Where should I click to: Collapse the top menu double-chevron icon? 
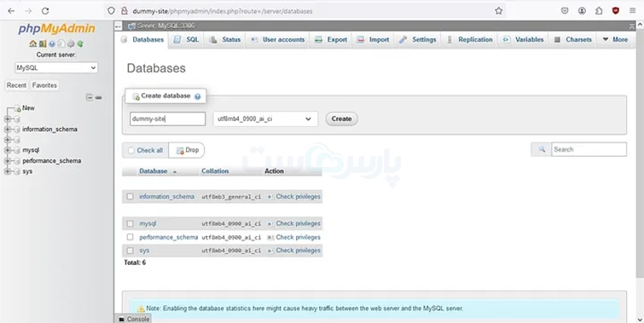632,26
